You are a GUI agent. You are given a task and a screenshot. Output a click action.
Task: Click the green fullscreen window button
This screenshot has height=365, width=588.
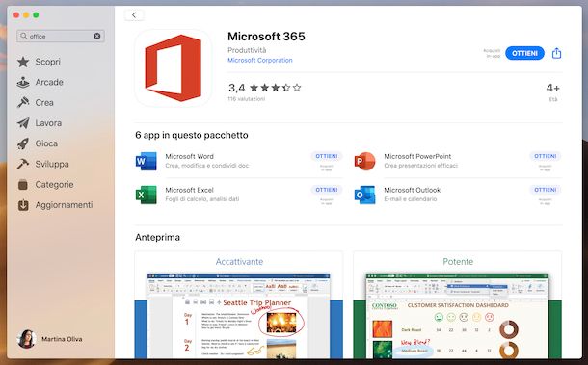(36, 15)
